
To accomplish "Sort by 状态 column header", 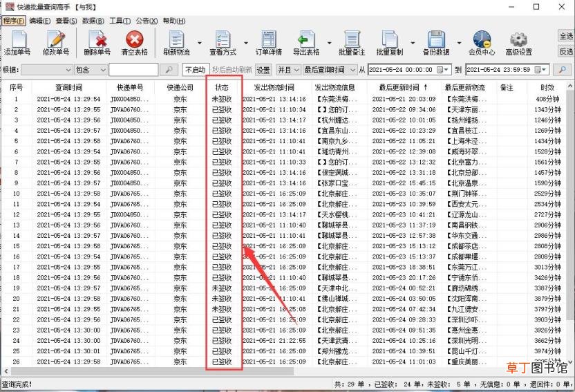I will click(221, 88).
